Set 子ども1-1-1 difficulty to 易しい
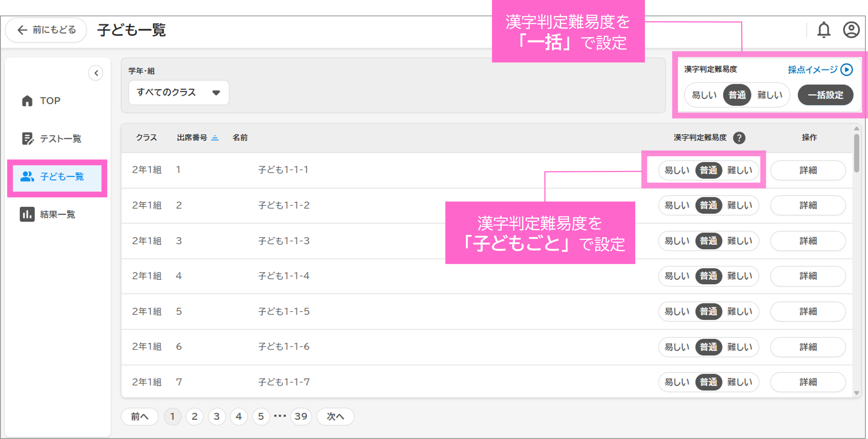The height and width of the screenshot is (439, 868). coord(677,170)
